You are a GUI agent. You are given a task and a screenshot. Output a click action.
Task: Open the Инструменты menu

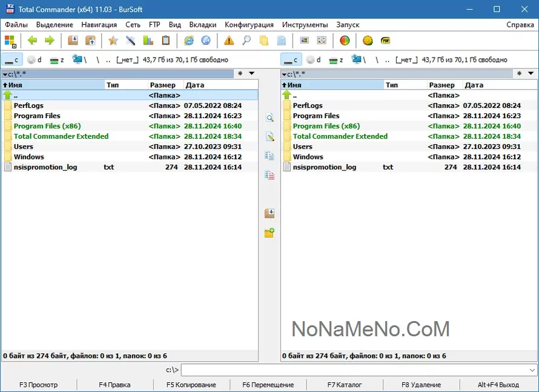(x=305, y=25)
